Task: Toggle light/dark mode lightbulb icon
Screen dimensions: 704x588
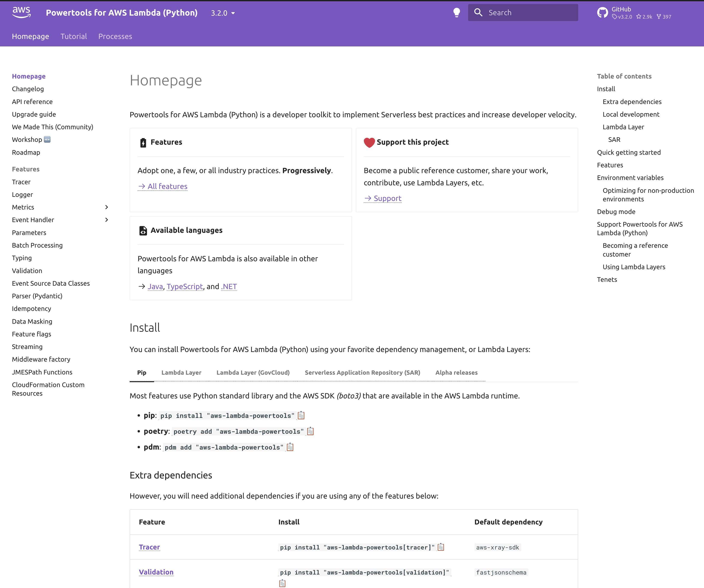Action: click(456, 13)
